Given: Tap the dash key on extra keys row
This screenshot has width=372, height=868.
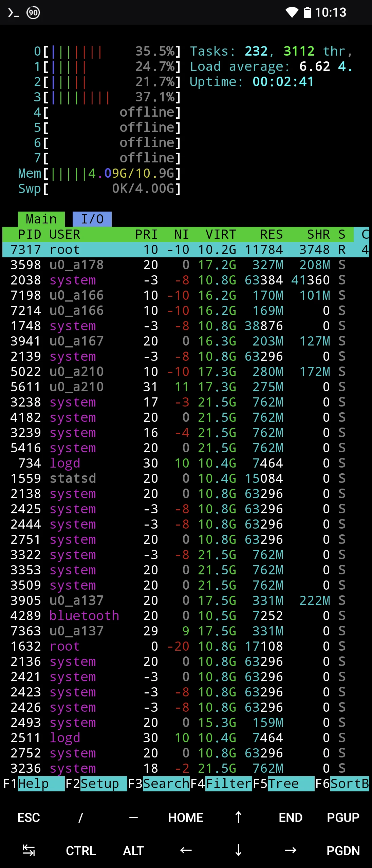Looking at the screenshot, I should point(133,817).
